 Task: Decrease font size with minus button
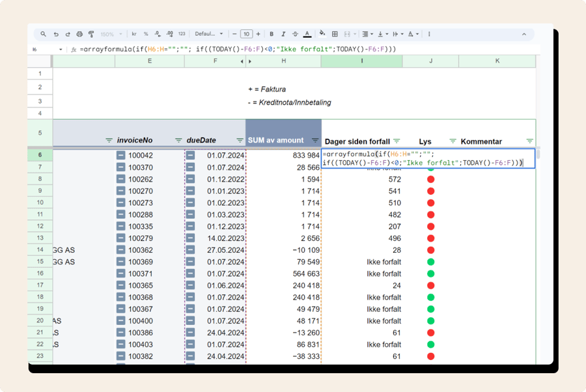click(234, 34)
